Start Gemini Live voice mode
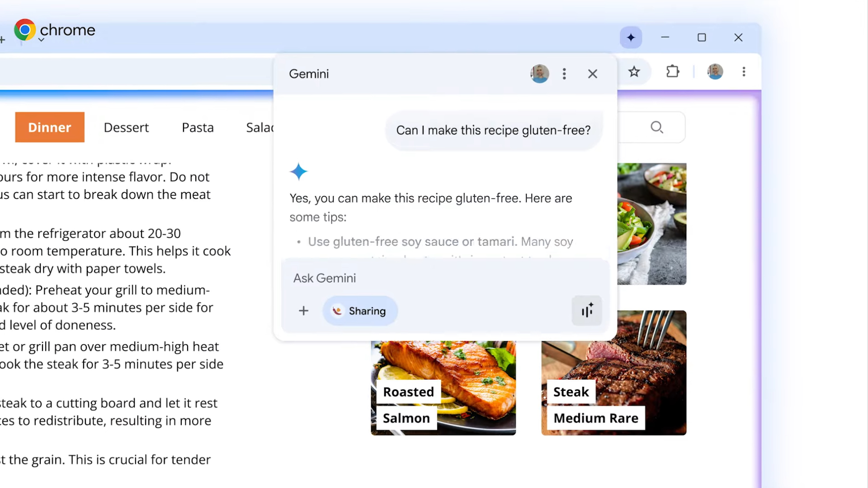Viewport: 868px width, 488px height. coord(586,311)
